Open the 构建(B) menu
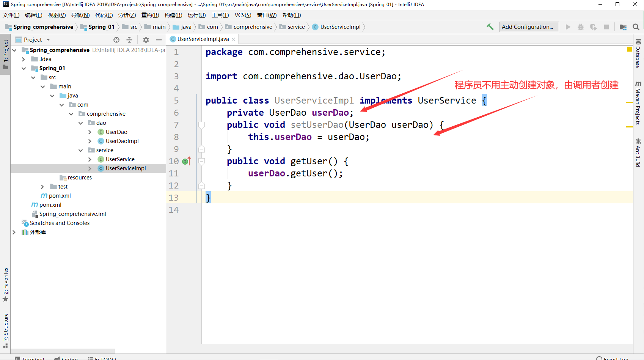The image size is (644, 360). coord(173,15)
